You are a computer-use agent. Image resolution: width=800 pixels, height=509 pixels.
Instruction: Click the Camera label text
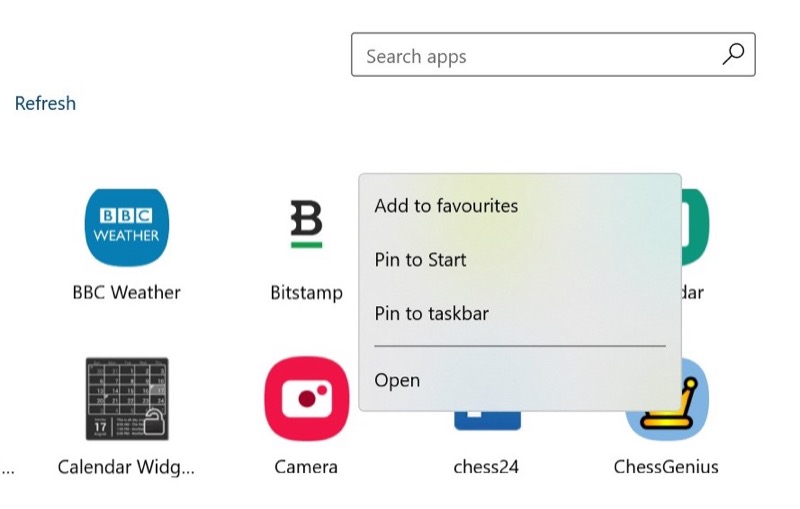click(x=306, y=467)
